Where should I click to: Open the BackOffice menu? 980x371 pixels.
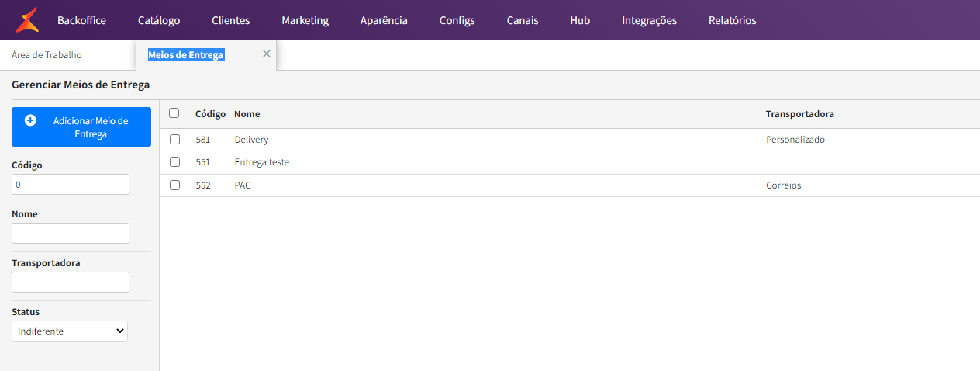(81, 20)
